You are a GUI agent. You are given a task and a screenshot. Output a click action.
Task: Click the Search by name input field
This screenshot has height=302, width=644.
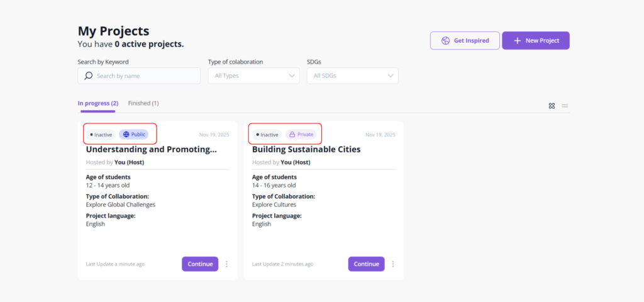pyautogui.click(x=145, y=76)
